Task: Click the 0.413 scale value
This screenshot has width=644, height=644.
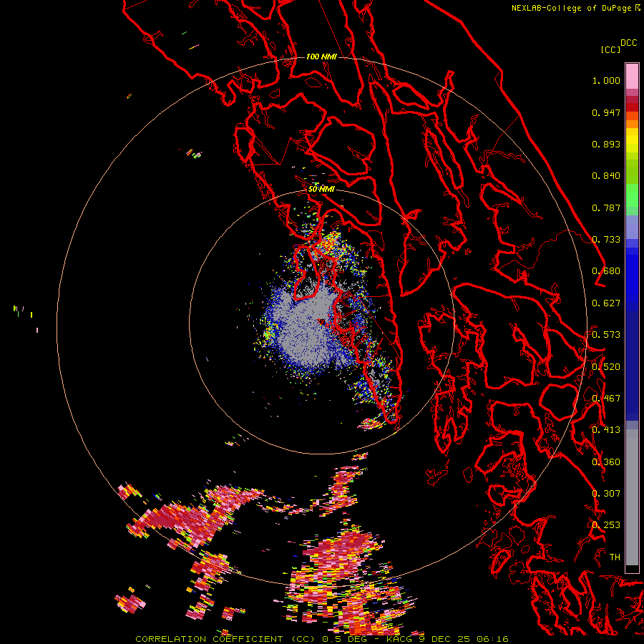Action: [x=606, y=430]
